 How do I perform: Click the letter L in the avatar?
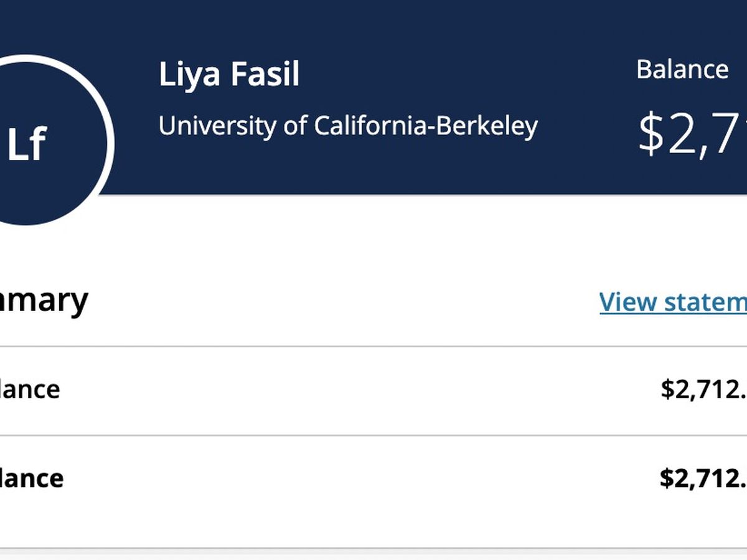coord(17,144)
